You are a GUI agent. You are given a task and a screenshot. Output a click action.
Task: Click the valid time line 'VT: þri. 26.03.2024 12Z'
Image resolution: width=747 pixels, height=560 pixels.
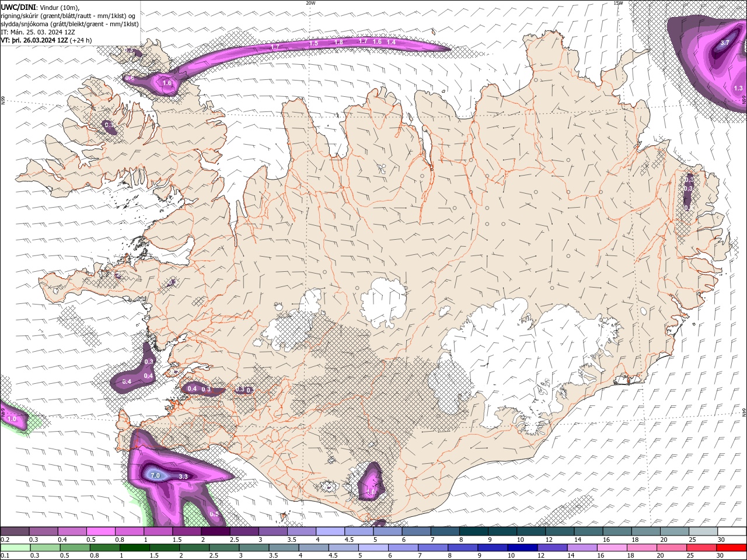tap(34, 40)
